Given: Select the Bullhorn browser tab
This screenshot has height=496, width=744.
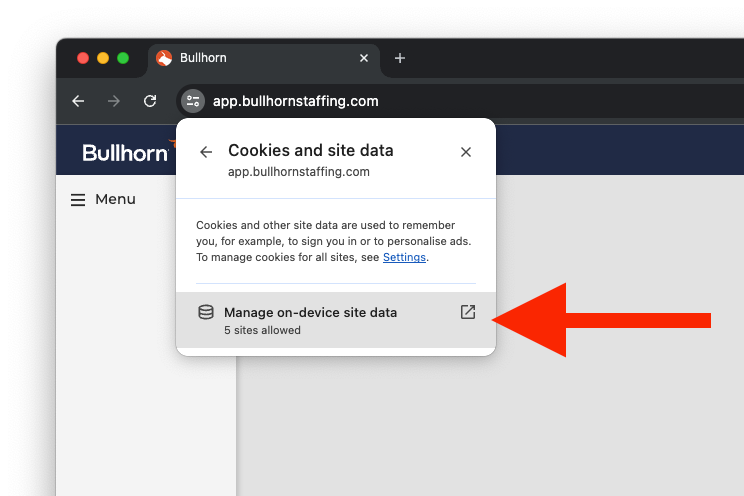Looking at the screenshot, I should pyautogui.click(x=264, y=58).
